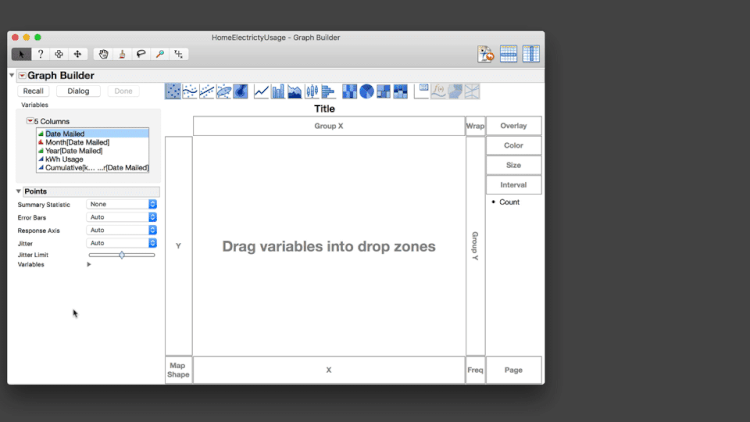Click the Y axis drop zone
This screenshot has height=422, width=750.
click(178, 246)
